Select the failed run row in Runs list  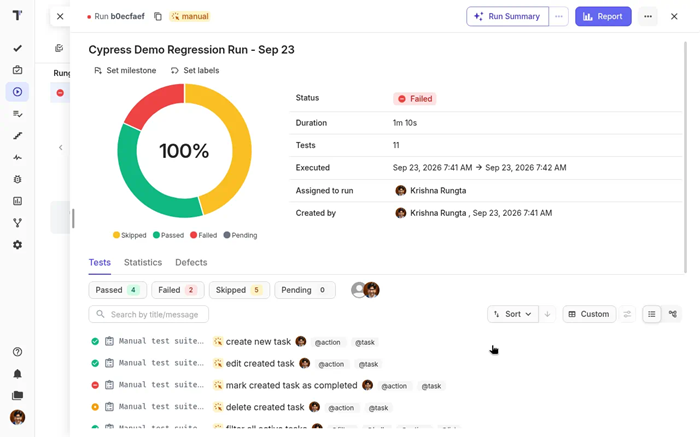click(60, 93)
